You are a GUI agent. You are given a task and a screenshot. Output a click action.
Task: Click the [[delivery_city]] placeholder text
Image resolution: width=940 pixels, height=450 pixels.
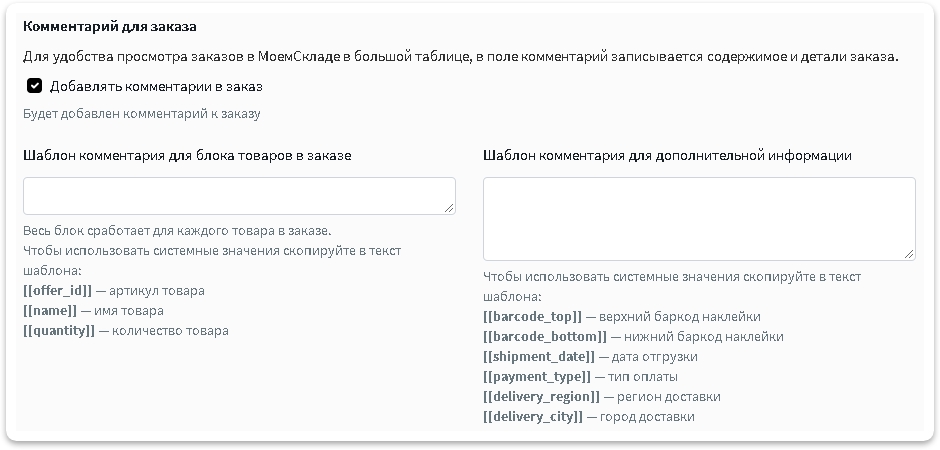click(x=533, y=416)
